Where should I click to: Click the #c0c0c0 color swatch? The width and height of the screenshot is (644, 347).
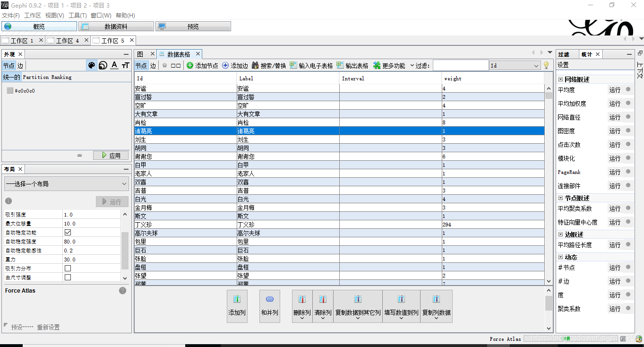point(10,90)
